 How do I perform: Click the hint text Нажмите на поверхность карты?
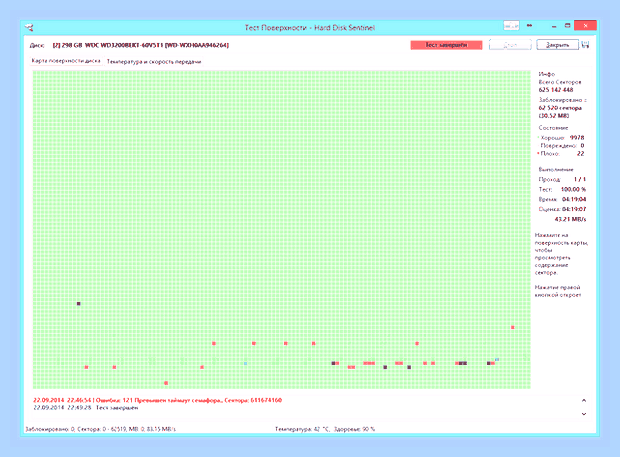click(561, 254)
